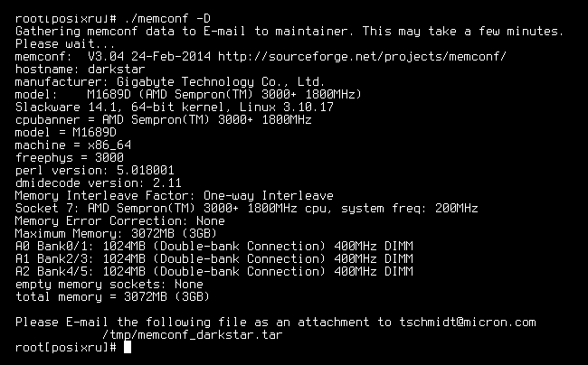The width and height of the screenshot is (588, 365).
Task: Click the Memory Error Correction: None line
Action: pyautogui.click(x=120, y=220)
